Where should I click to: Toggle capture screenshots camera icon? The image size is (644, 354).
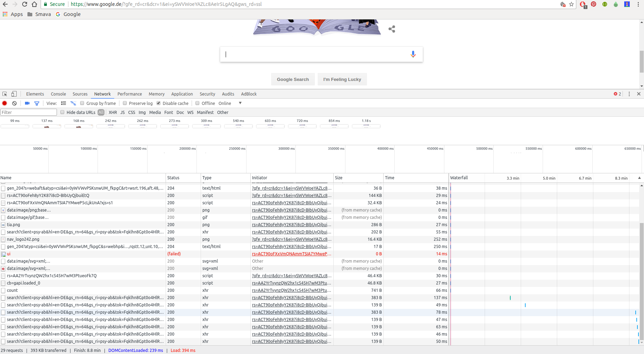[27, 103]
